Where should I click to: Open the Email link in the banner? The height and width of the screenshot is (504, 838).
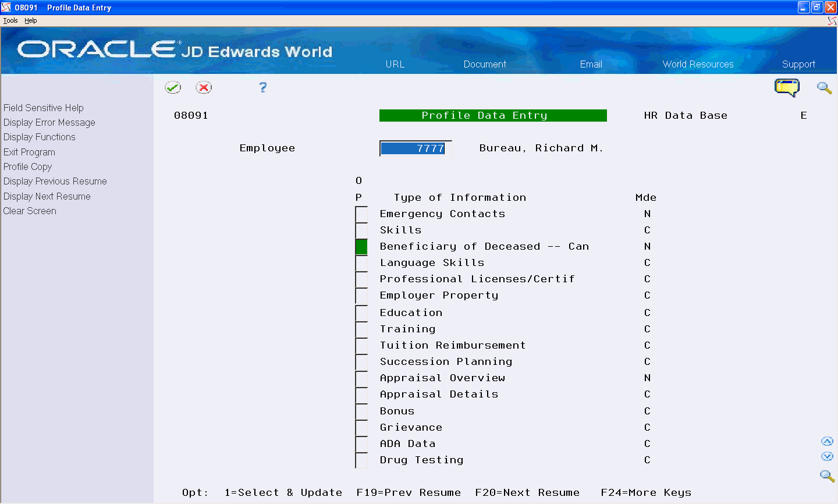pyautogui.click(x=591, y=64)
